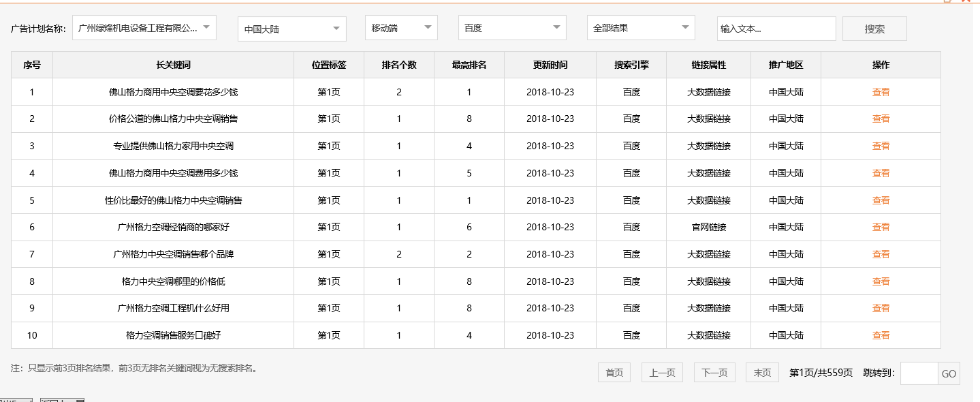
Task: Open the 广告计划名称 company dropdown
Action: coord(144,27)
